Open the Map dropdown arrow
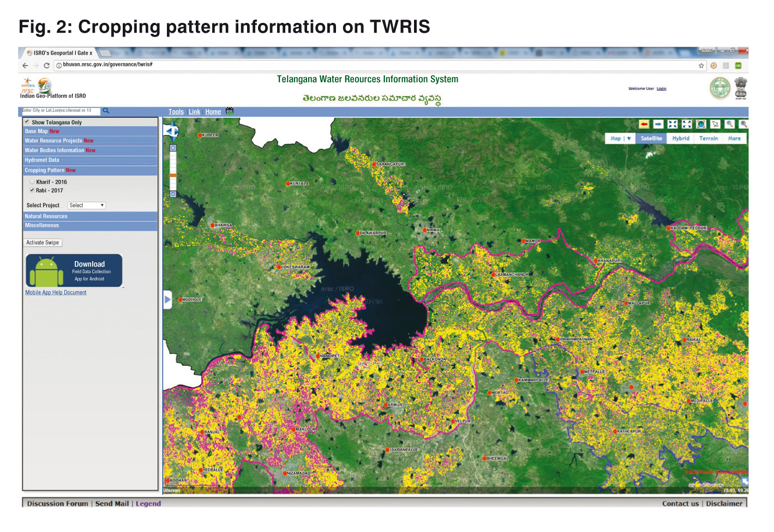Screen dimensions: 774x532 (x=629, y=138)
